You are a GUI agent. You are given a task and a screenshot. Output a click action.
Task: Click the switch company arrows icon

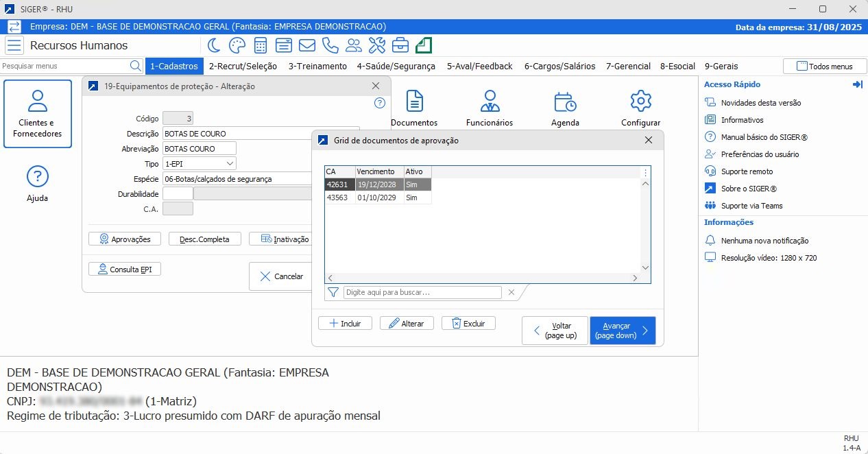tap(14, 27)
